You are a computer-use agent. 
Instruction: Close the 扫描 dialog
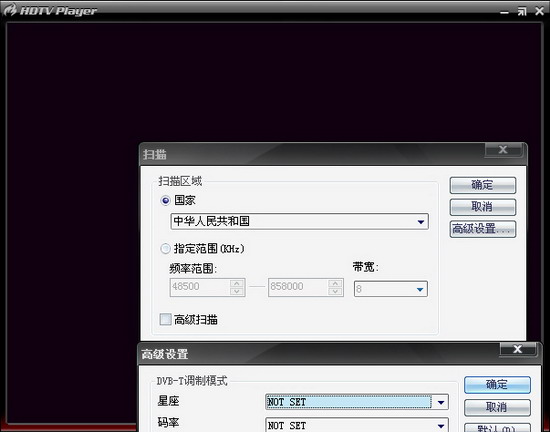tap(503, 150)
